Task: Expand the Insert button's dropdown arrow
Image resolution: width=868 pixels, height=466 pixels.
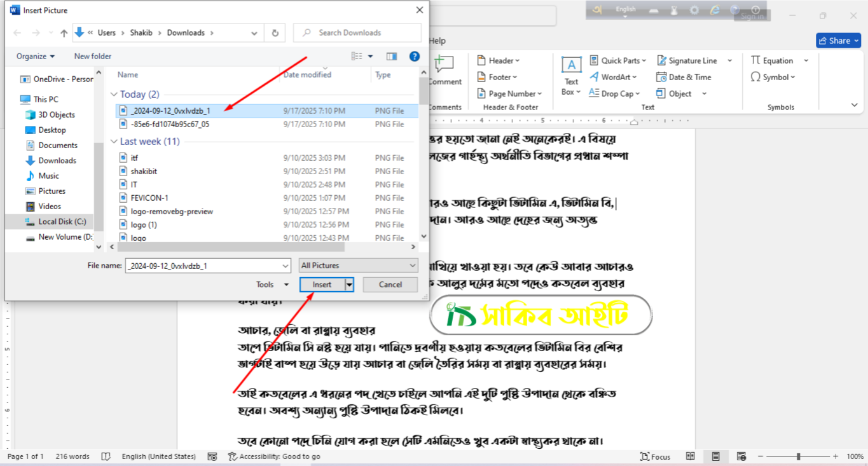Action: [x=348, y=284]
